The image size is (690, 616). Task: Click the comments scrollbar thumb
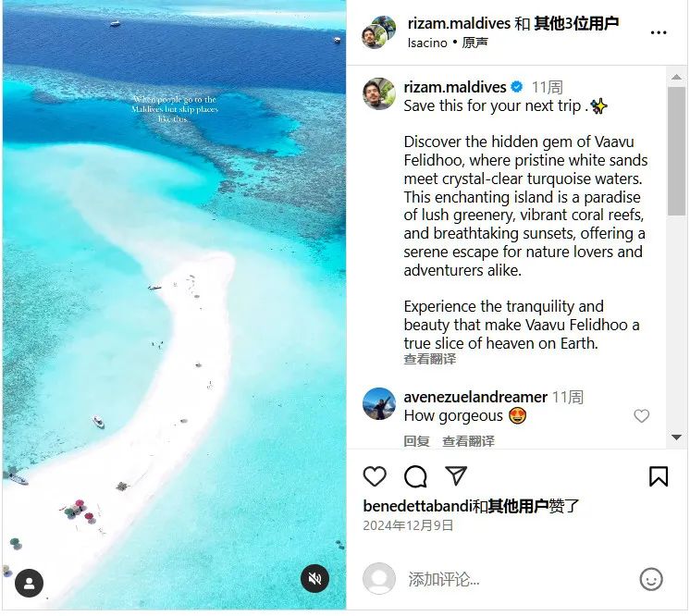(x=676, y=152)
